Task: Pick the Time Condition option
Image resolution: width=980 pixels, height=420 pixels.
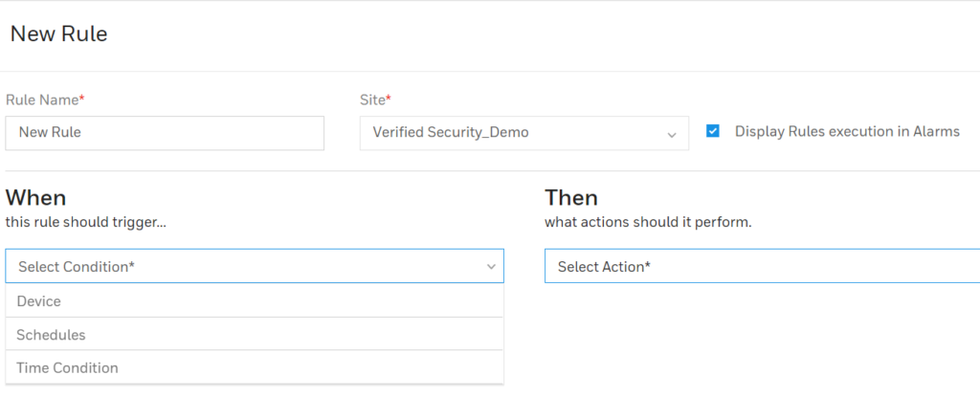Action: 255,367
